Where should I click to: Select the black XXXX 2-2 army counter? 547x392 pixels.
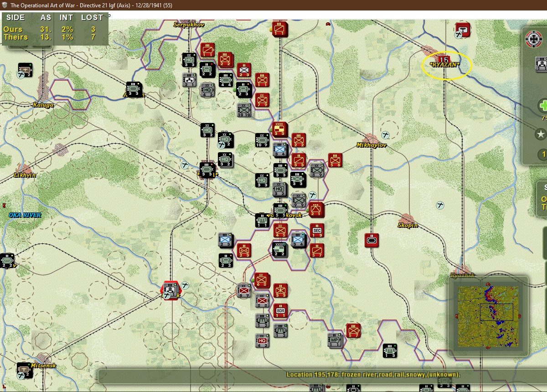pyautogui.click(x=279, y=249)
